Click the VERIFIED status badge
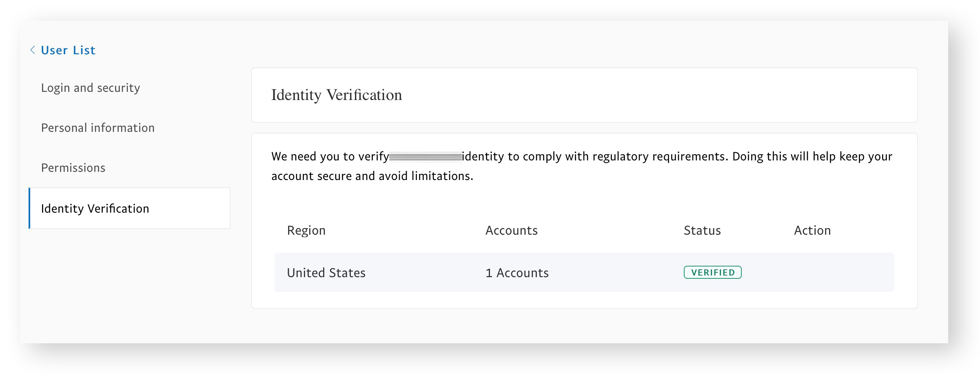 [x=712, y=273]
